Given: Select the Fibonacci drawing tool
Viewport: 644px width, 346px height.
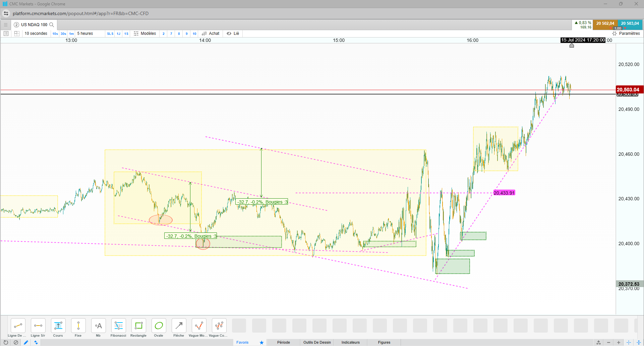Looking at the screenshot, I should (x=118, y=328).
